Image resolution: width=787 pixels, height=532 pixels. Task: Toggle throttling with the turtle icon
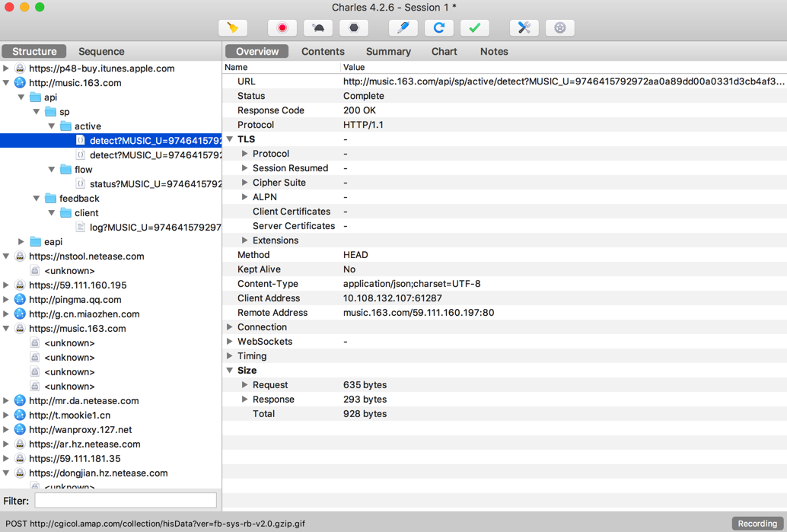318,28
